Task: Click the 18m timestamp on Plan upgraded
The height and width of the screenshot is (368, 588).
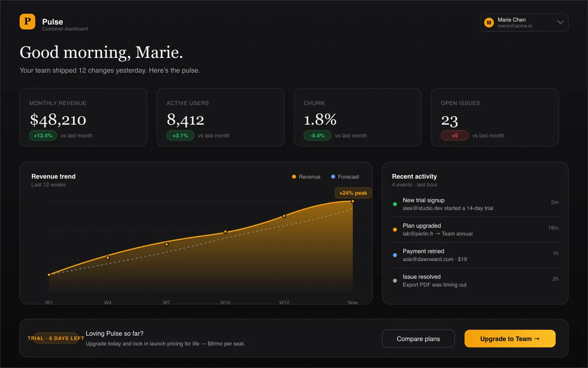Action: tap(553, 228)
